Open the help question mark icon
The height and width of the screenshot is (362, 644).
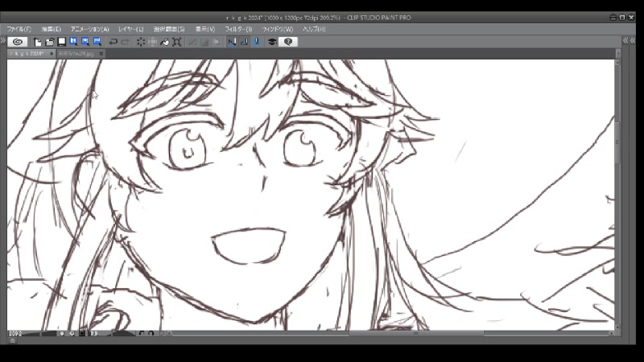click(288, 42)
